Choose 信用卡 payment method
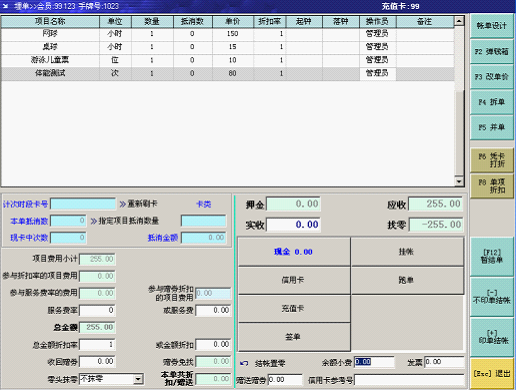This screenshot has height=390, width=516. [294, 280]
